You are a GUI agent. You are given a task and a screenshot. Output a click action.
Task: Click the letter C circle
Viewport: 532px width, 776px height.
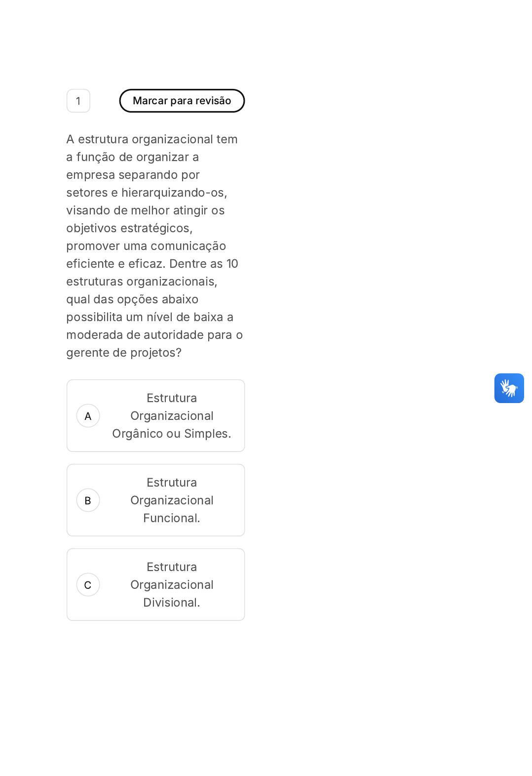coord(88,585)
